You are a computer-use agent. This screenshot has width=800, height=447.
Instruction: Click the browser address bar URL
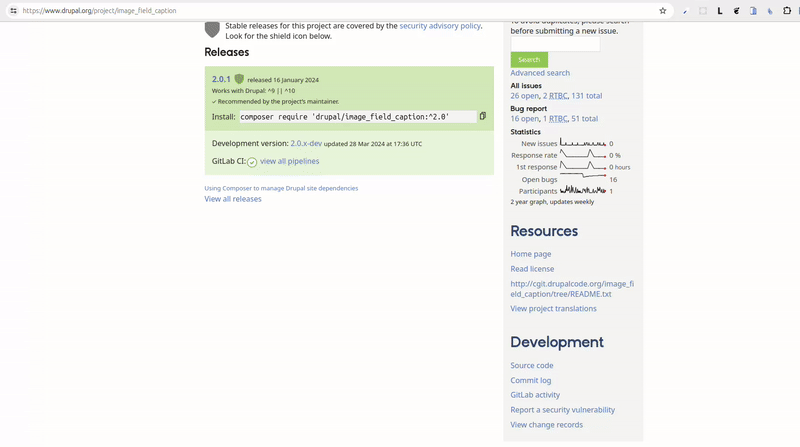(x=99, y=11)
